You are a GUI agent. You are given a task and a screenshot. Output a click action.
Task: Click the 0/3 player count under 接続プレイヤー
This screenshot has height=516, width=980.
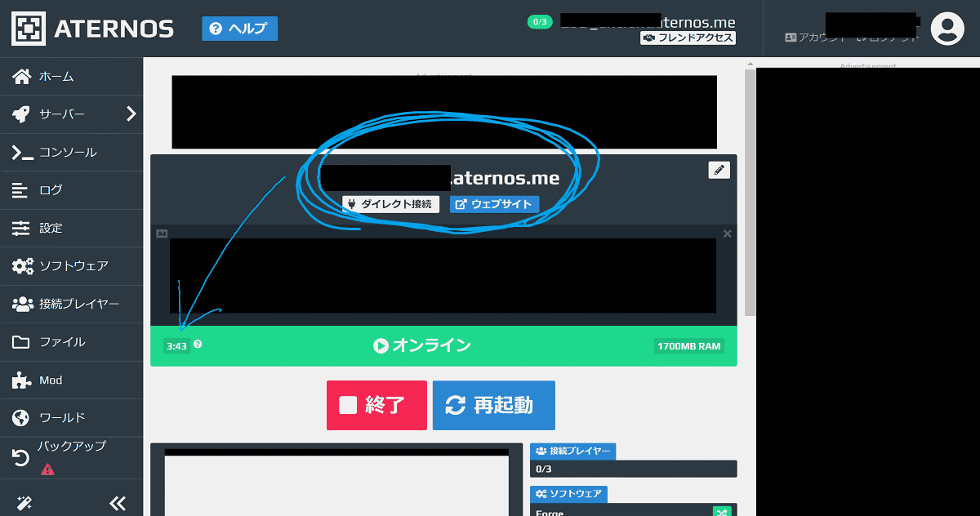click(634, 469)
